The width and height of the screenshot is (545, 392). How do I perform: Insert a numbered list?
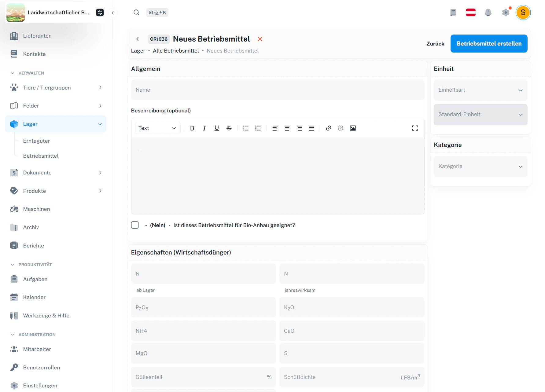[258, 128]
